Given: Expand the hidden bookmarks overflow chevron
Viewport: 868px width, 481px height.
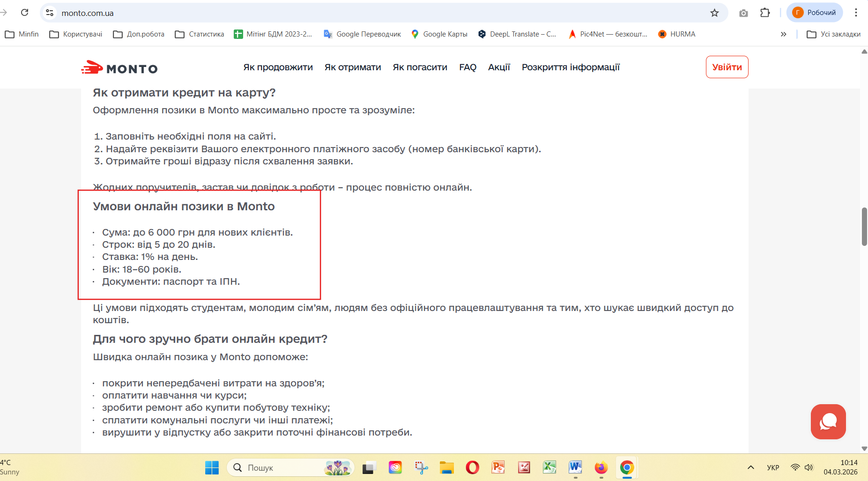Looking at the screenshot, I should click(783, 34).
